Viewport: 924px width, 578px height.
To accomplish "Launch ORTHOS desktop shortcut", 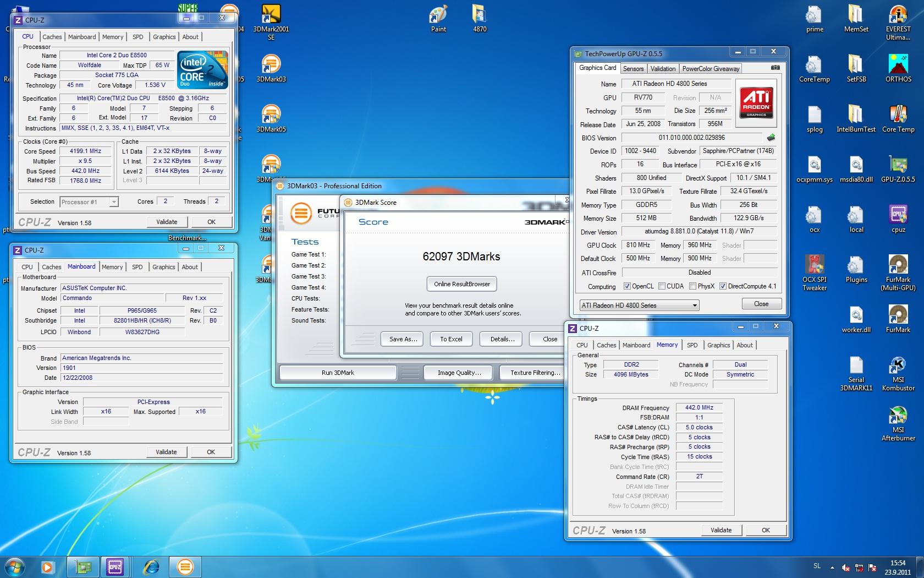I will coord(898,69).
